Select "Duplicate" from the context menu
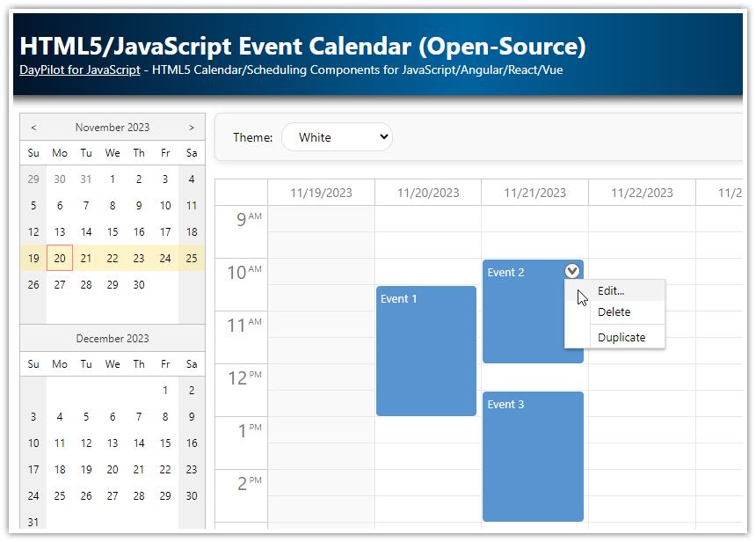 [621, 337]
